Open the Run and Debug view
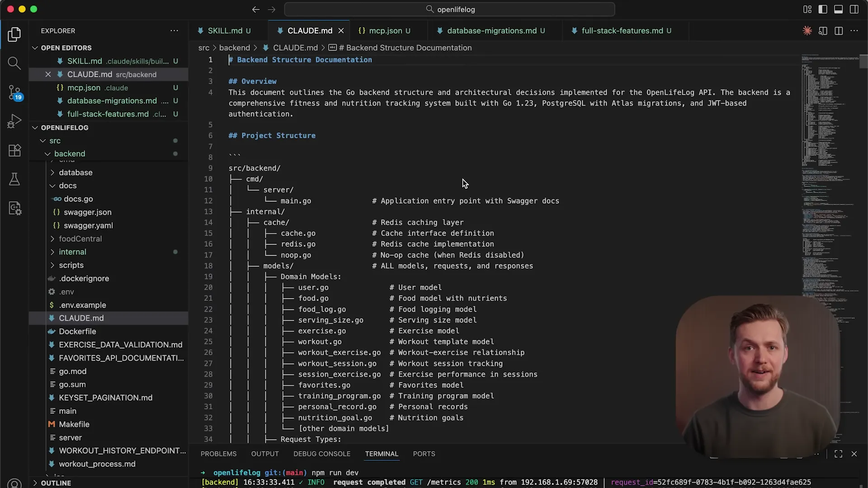 (14, 121)
